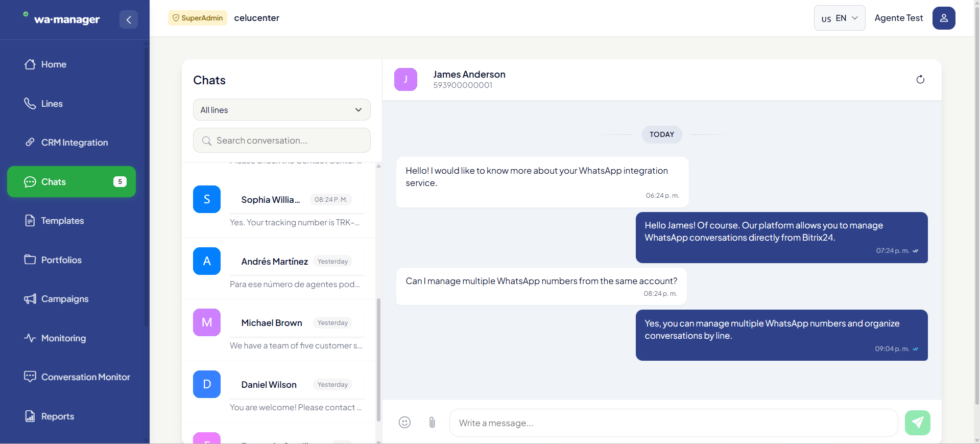The image size is (980, 444).
Task: Click James Anderson's J avatar in header
Action: 406,79
